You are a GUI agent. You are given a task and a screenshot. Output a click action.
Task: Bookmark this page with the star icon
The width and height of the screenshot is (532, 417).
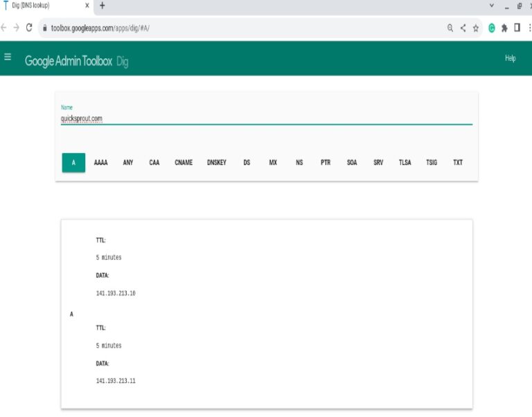(x=476, y=28)
